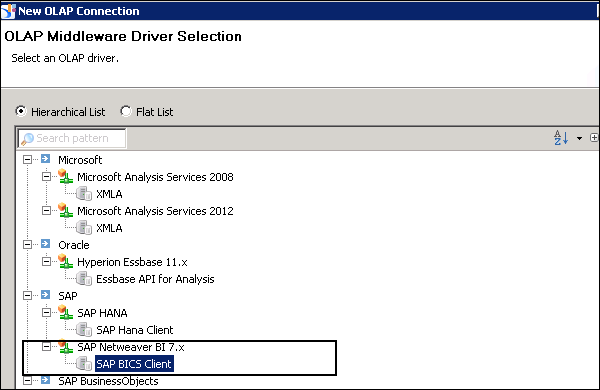The image size is (600, 390).
Task: Select the SAP Hana Client driver
Action: click(x=135, y=330)
